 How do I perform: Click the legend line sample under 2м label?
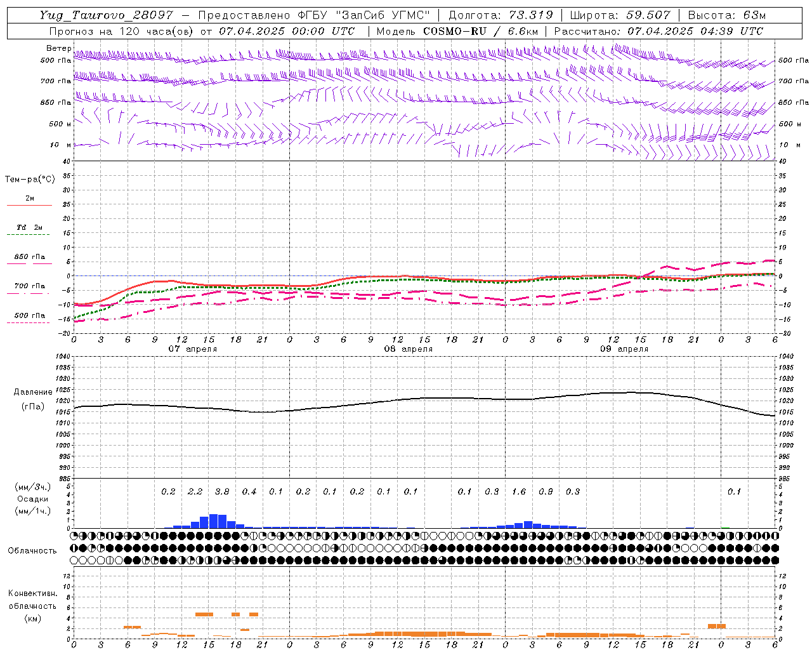[29, 206]
